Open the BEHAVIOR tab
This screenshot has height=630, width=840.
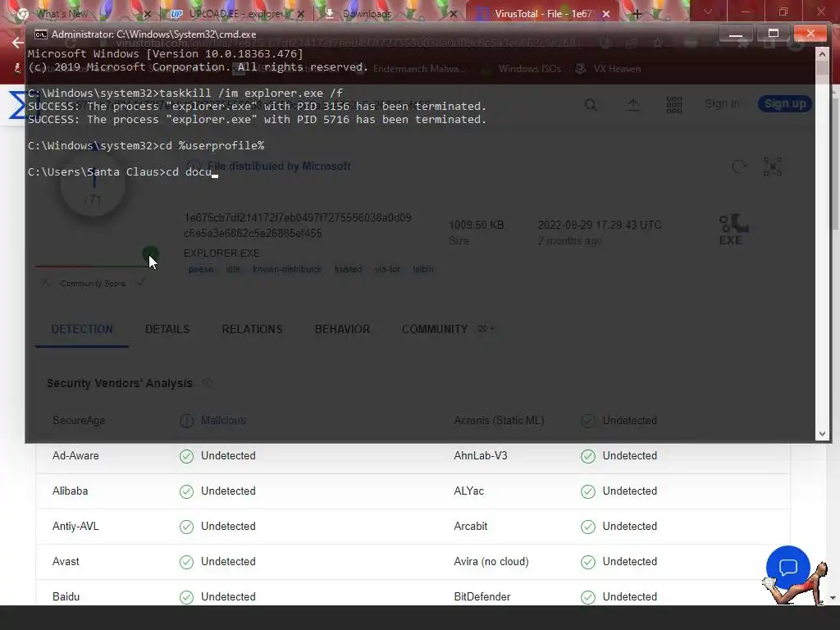(x=342, y=329)
